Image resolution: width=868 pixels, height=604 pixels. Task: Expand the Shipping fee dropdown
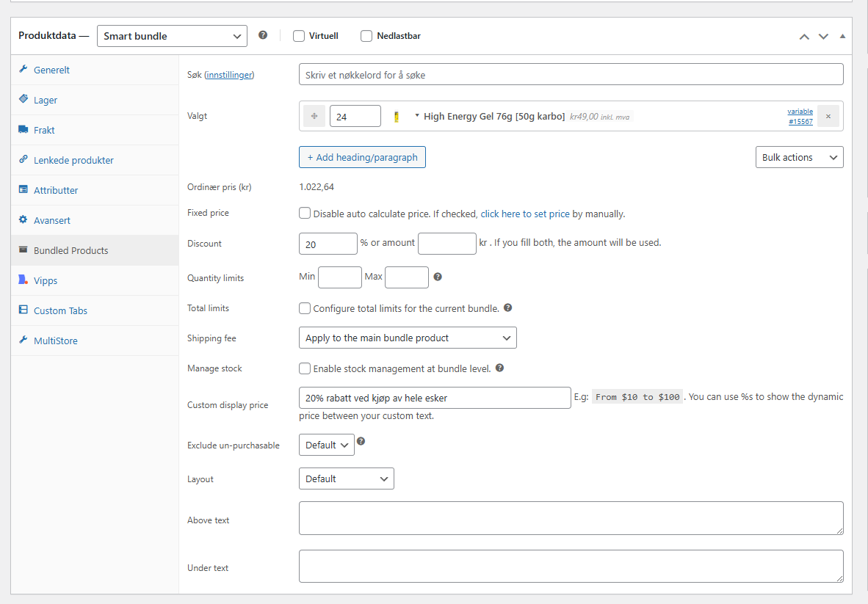pyautogui.click(x=408, y=338)
